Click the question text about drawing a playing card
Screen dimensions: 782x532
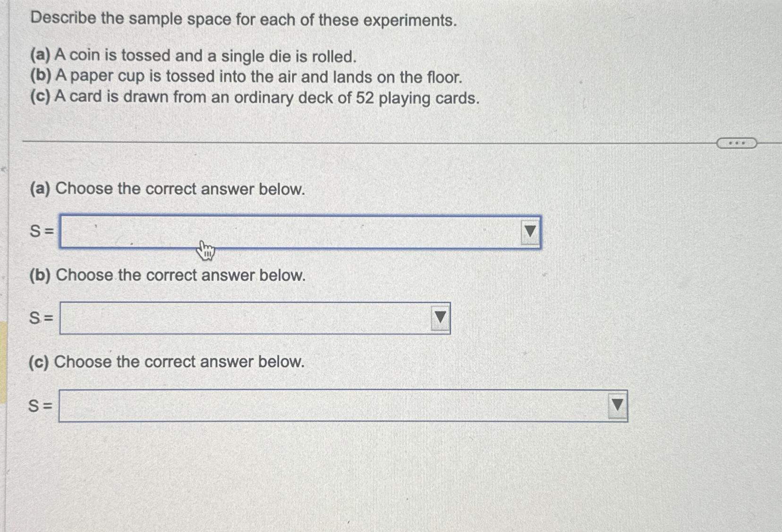click(255, 97)
